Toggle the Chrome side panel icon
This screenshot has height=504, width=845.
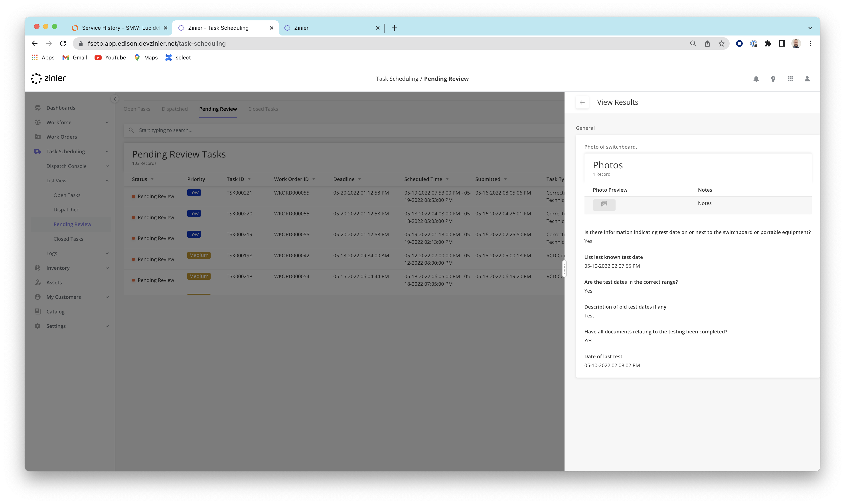[782, 43]
